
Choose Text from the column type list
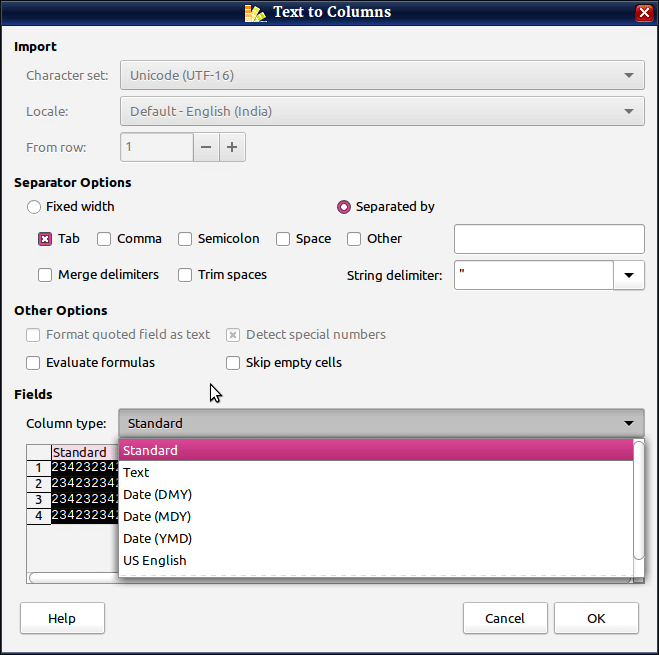136,473
